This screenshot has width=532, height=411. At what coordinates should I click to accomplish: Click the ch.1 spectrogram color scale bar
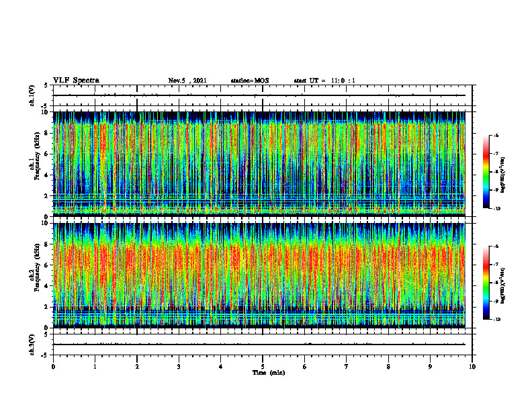click(x=486, y=172)
